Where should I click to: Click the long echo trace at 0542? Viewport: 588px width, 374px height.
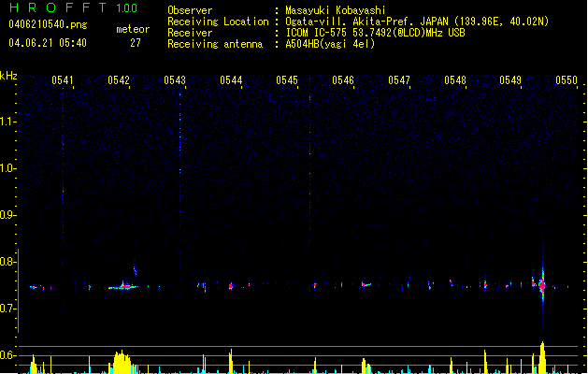coord(123,287)
